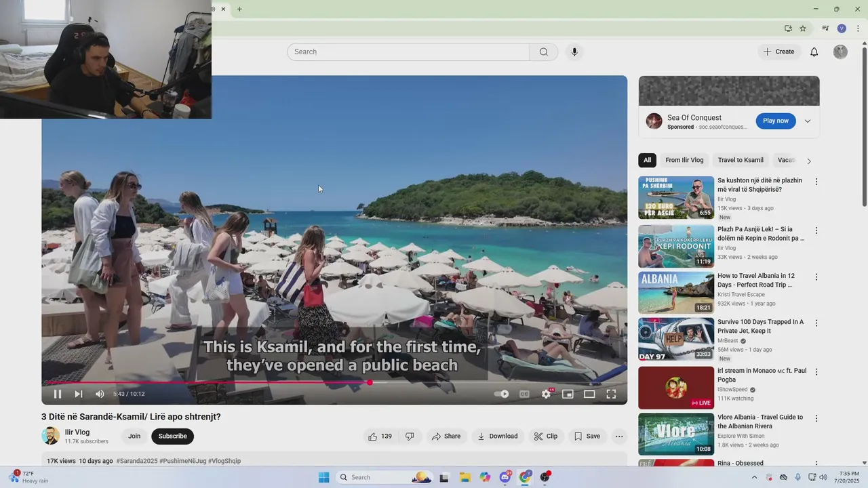Open the Ilir Vlog channel name
Screen dimensions: 868x488
[x=77, y=432]
